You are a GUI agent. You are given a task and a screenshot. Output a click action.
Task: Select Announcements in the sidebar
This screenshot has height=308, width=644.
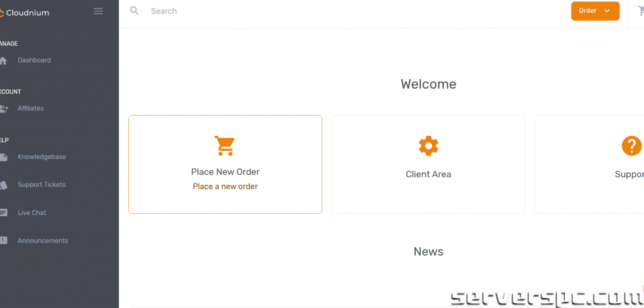[x=43, y=241]
